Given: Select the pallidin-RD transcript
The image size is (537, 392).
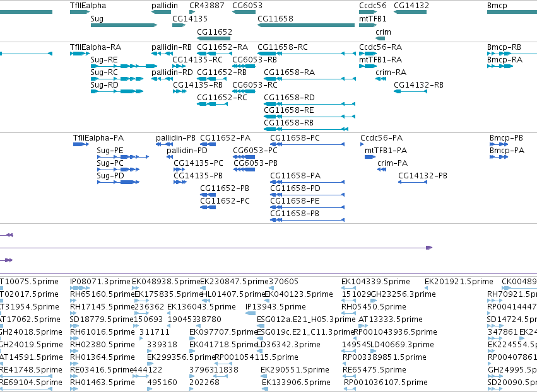Looking at the screenshot, I should pos(162,79).
